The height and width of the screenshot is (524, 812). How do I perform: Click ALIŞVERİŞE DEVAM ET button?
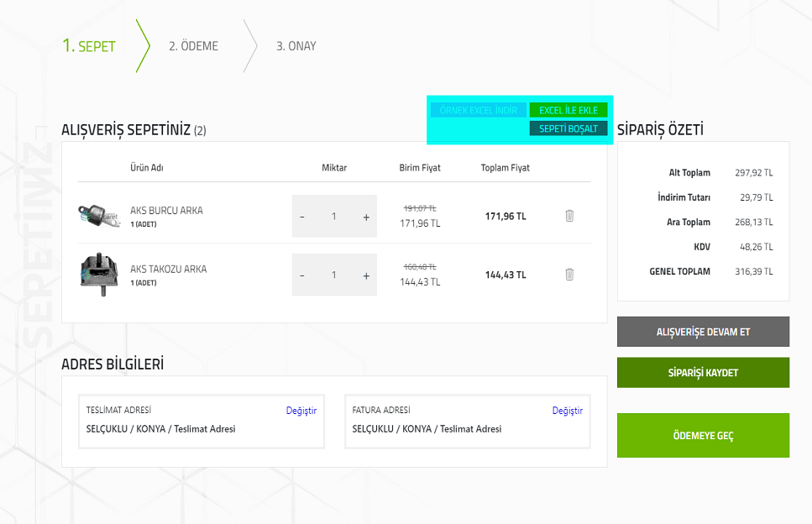pyautogui.click(x=703, y=332)
